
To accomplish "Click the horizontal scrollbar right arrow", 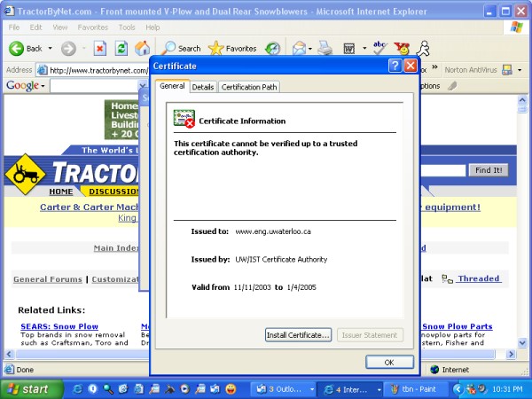I will [511, 354].
